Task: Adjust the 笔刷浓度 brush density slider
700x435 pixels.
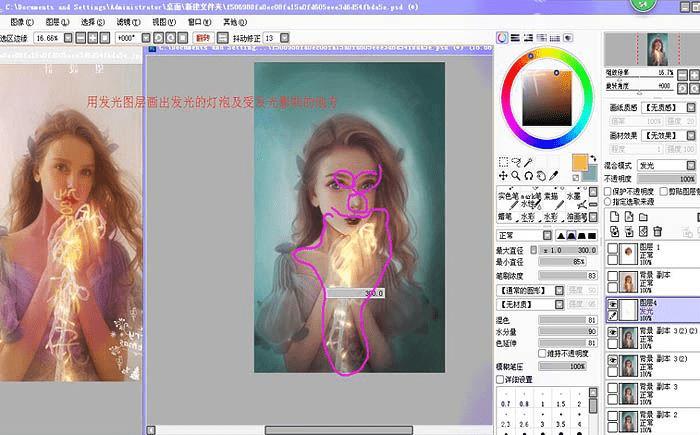Action: [x=568, y=276]
